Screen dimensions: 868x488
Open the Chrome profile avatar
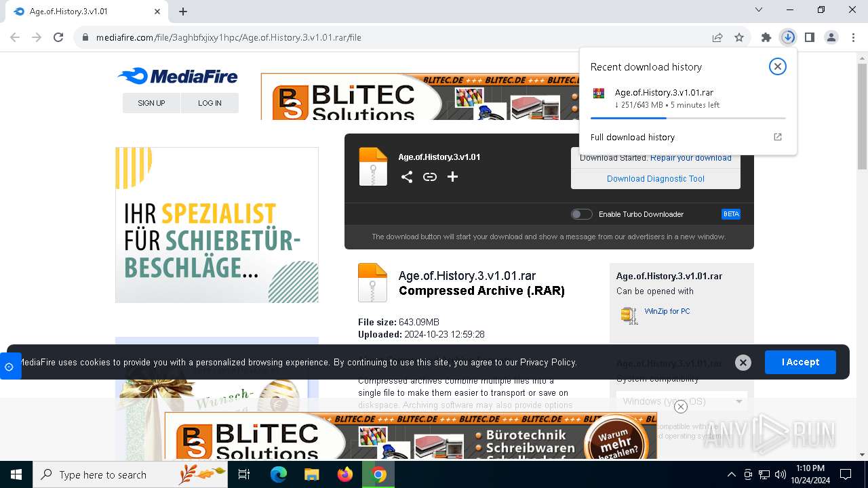click(831, 37)
